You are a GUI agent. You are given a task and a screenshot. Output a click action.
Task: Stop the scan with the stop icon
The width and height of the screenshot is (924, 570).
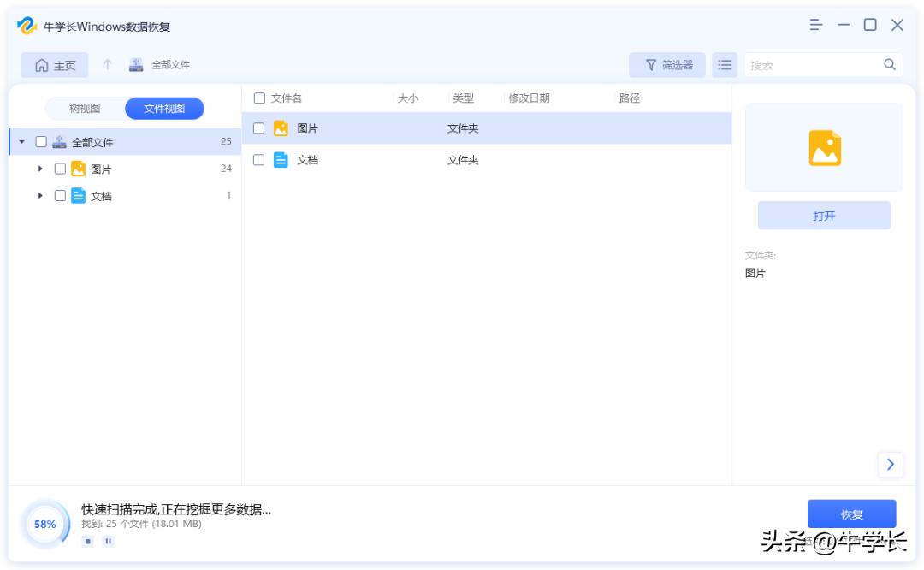(86, 541)
